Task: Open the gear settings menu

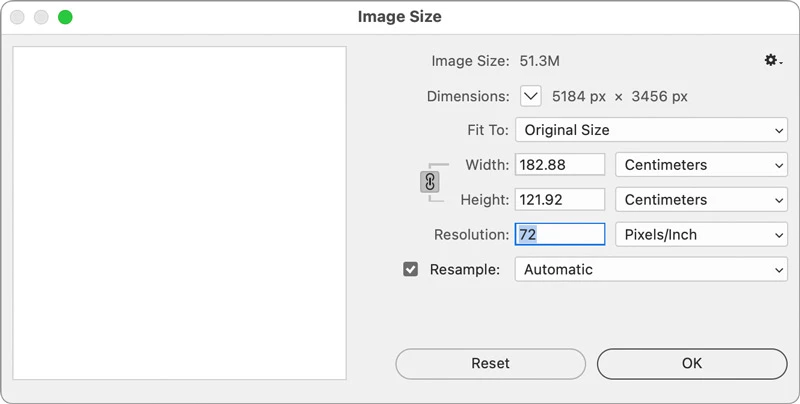Action: [772, 61]
